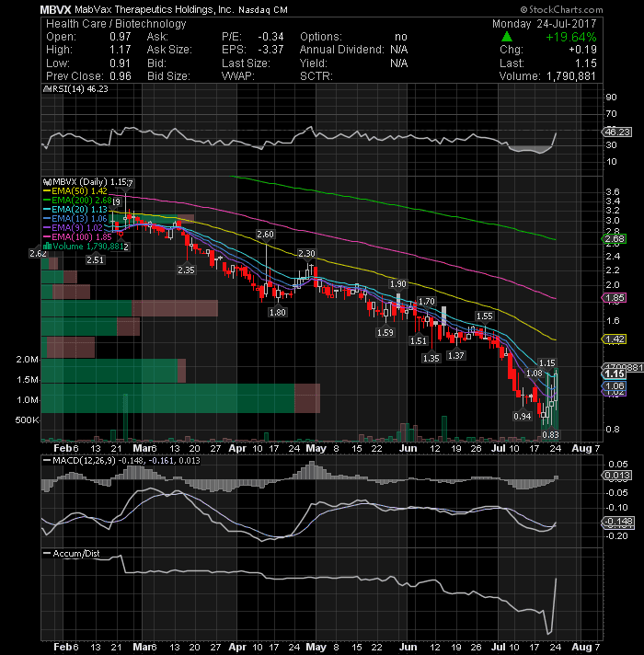The image size is (644, 655).
Task: Click the 2.30 price peak annotation
Action: pos(306,254)
